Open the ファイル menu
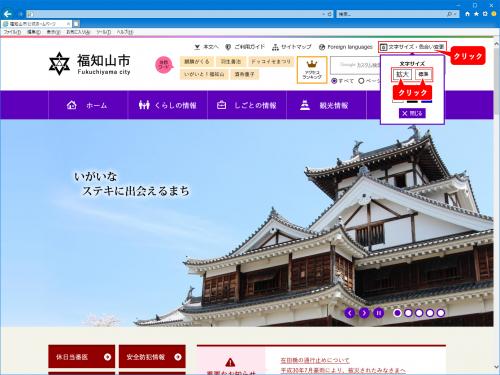The width and height of the screenshot is (500, 375). click(x=12, y=32)
